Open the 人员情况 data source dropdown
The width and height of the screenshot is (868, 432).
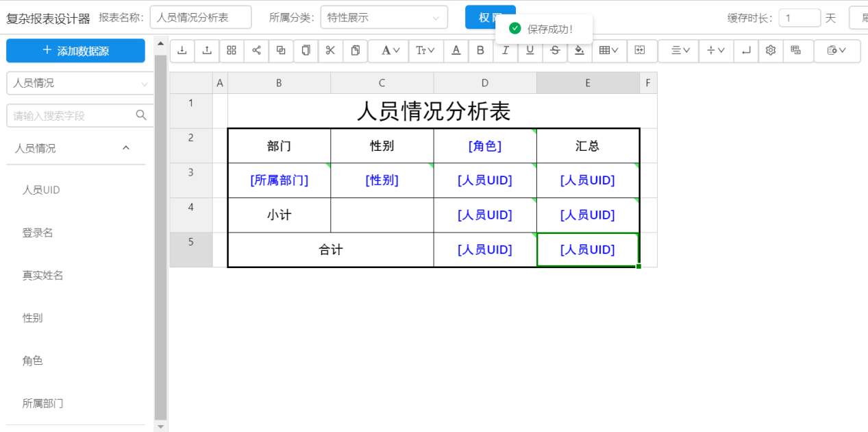click(80, 84)
